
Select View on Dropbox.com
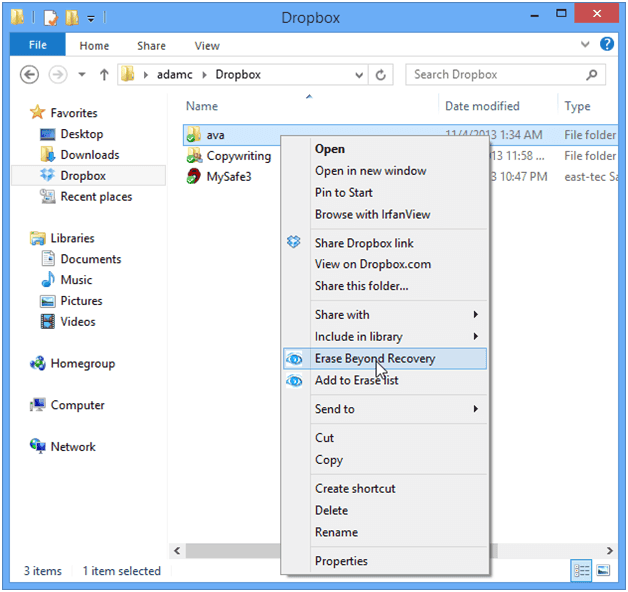point(385,264)
